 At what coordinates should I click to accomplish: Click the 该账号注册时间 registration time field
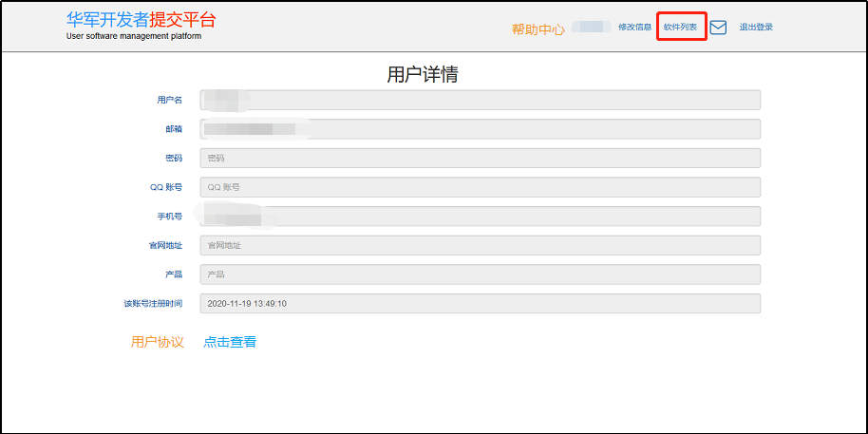(x=480, y=304)
